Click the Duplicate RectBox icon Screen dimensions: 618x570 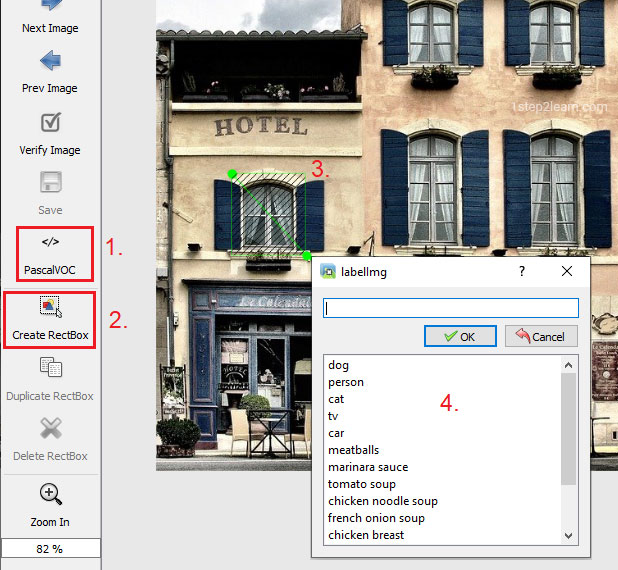pos(50,368)
